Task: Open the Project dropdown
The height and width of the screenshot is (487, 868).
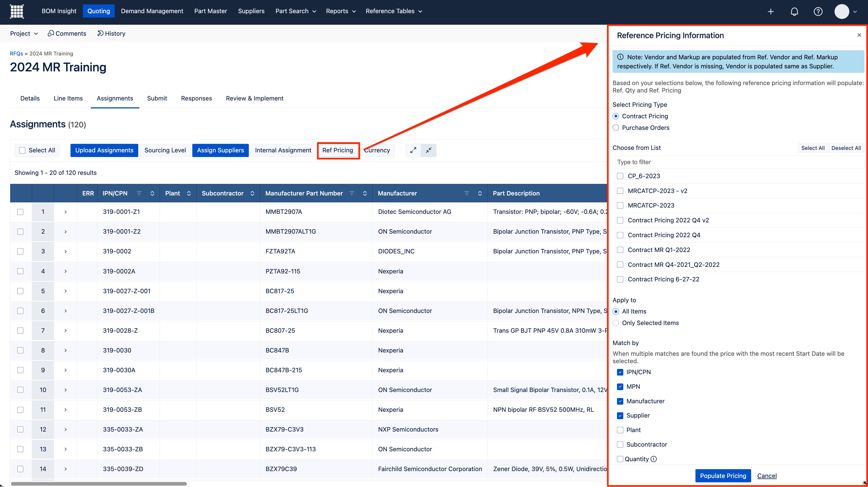Action: point(24,33)
